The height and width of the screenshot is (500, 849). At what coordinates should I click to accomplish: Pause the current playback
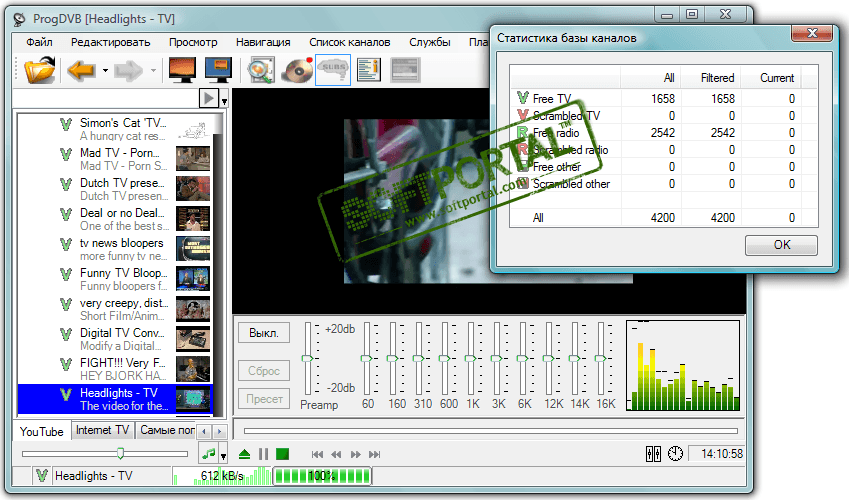[x=263, y=454]
